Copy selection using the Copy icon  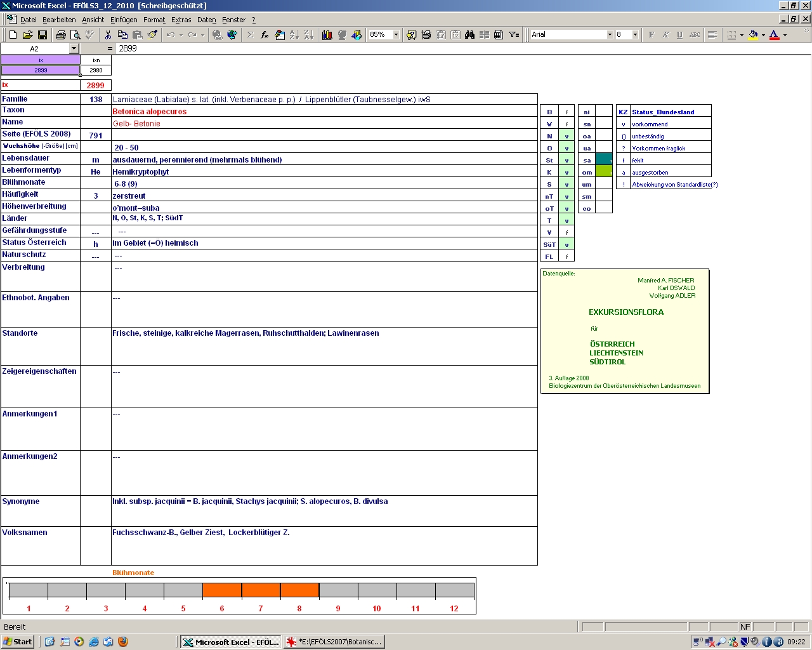122,35
